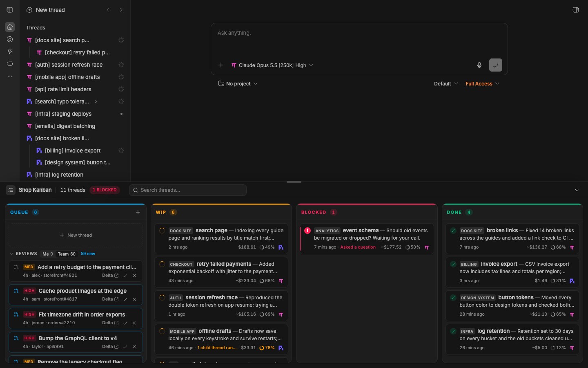Image resolution: width=588 pixels, height=368 pixels.
Task: Open the Claude Opus 5.5 model dropdown
Action: (x=272, y=65)
